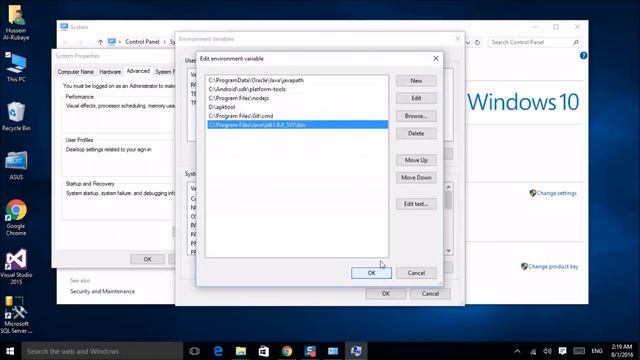Select the C:\Android\sdk\platform-tools entry
640x360 pixels.
tap(297, 89)
